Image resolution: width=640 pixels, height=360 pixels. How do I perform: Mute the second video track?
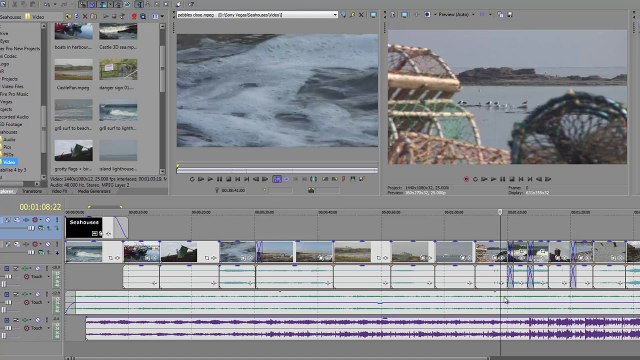[x=48, y=244]
